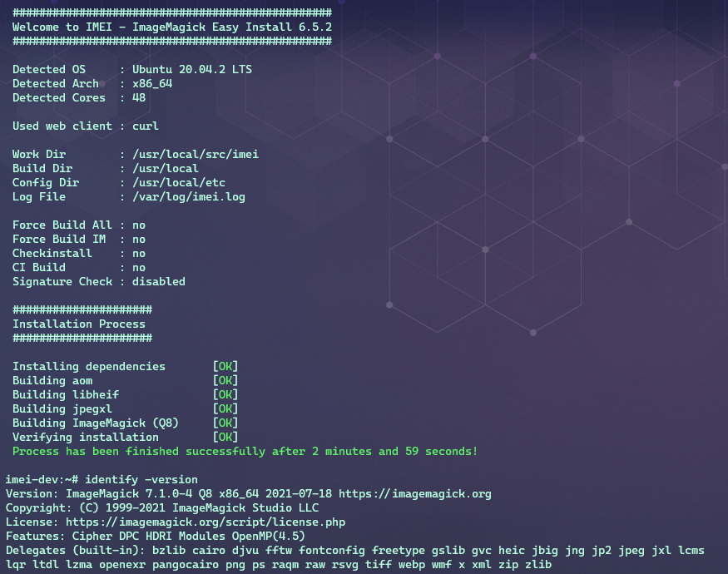
Task: Click the 'Delegates (built-in)' label
Action: pos(75,551)
